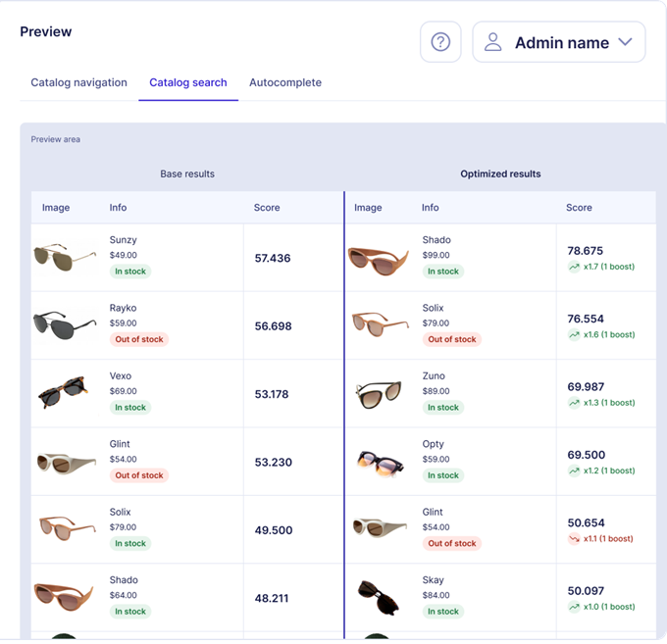Screen dimensions: 667x644
Task: Click the Score column header in Base results
Action: click(x=267, y=208)
